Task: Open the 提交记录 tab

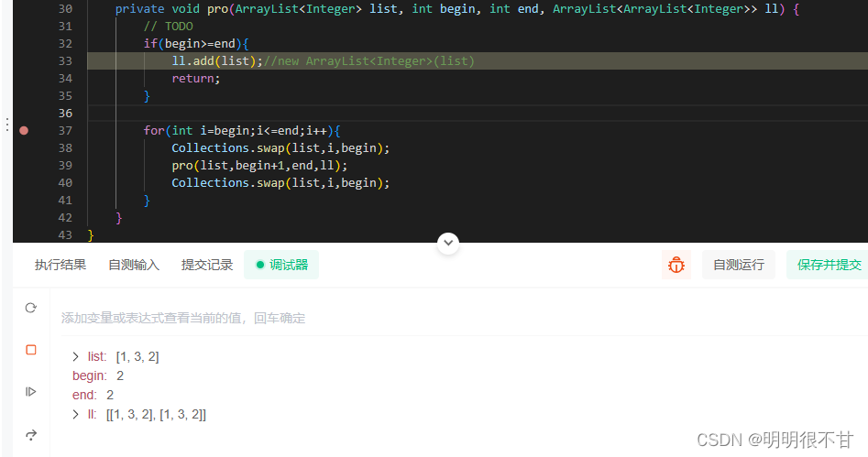Action: [x=207, y=265]
